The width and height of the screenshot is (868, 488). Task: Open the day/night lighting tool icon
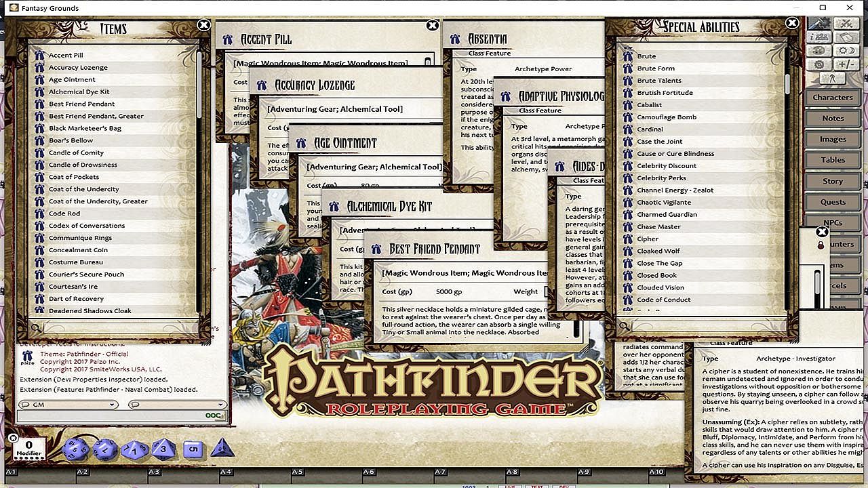click(846, 50)
